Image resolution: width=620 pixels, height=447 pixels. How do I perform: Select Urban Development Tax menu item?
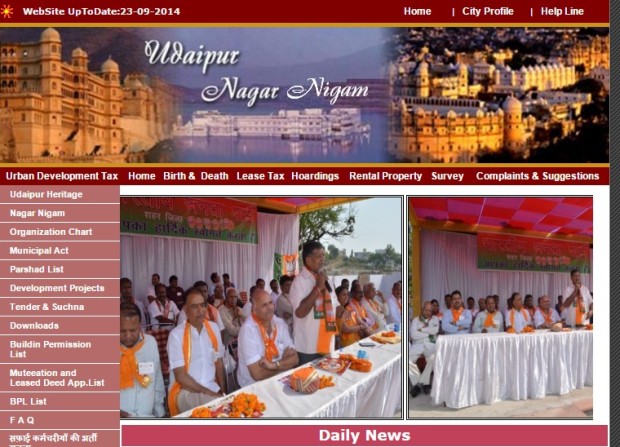(x=62, y=176)
